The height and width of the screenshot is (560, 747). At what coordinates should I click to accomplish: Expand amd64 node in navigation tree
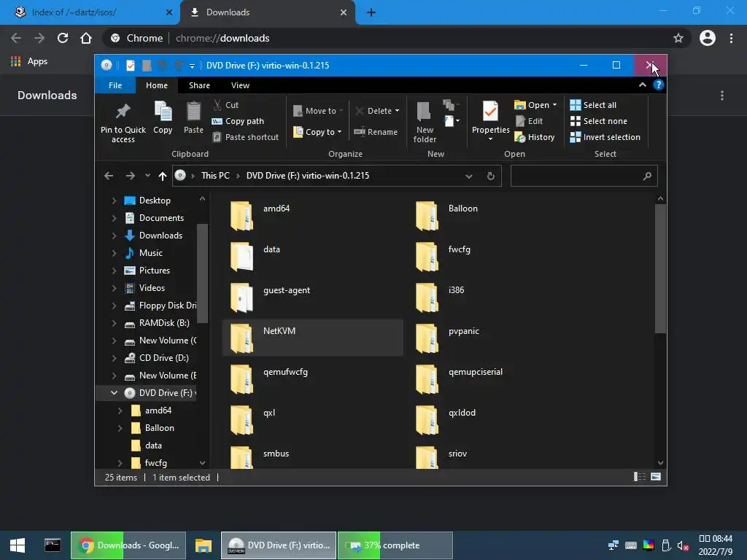[x=120, y=411]
